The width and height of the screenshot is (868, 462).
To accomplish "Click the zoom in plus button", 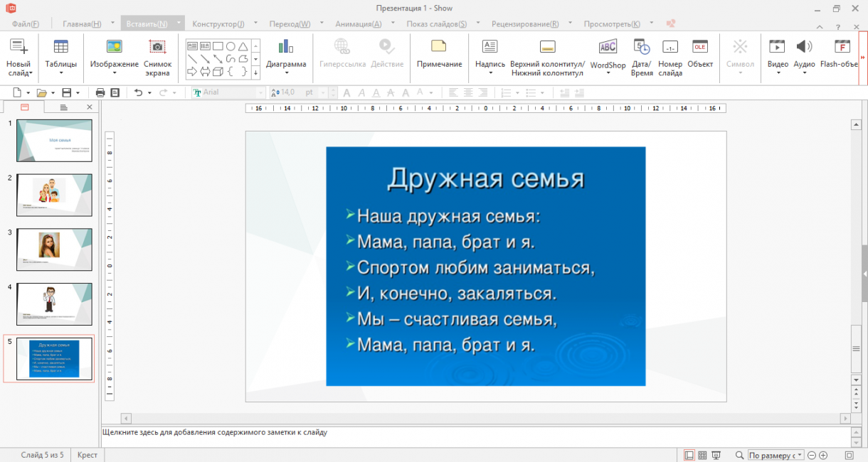I will (823, 455).
